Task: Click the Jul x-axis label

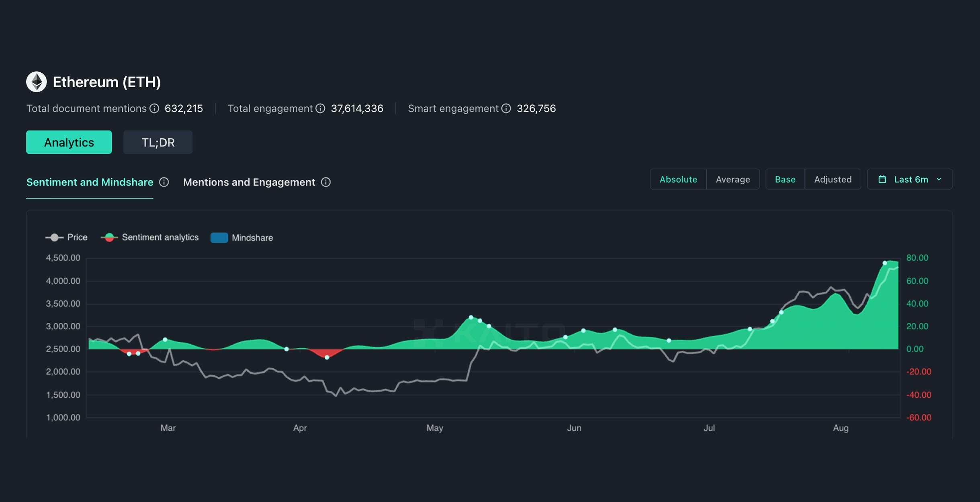Action: coord(709,428)
